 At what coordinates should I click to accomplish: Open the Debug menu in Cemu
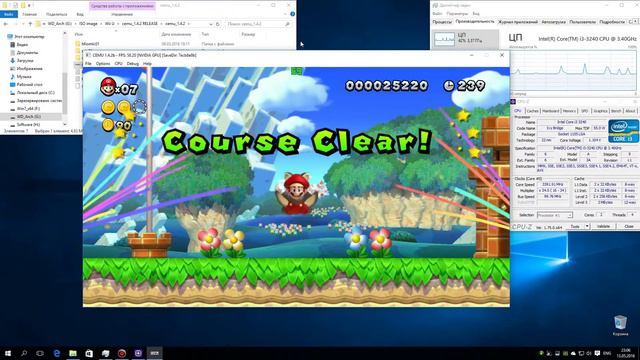click(x=133, y=64)
